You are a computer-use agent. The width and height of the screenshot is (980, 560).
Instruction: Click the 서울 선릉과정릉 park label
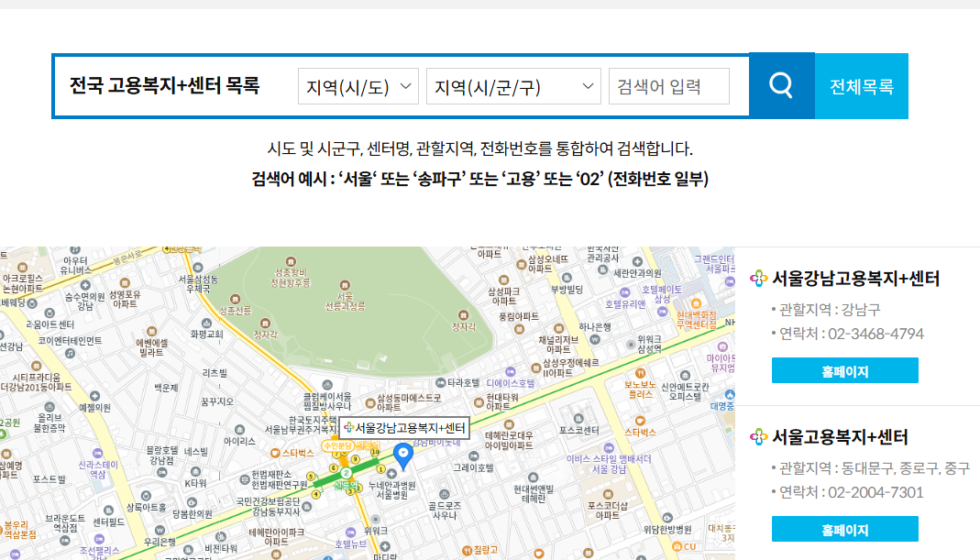click(x=345, y=302)
